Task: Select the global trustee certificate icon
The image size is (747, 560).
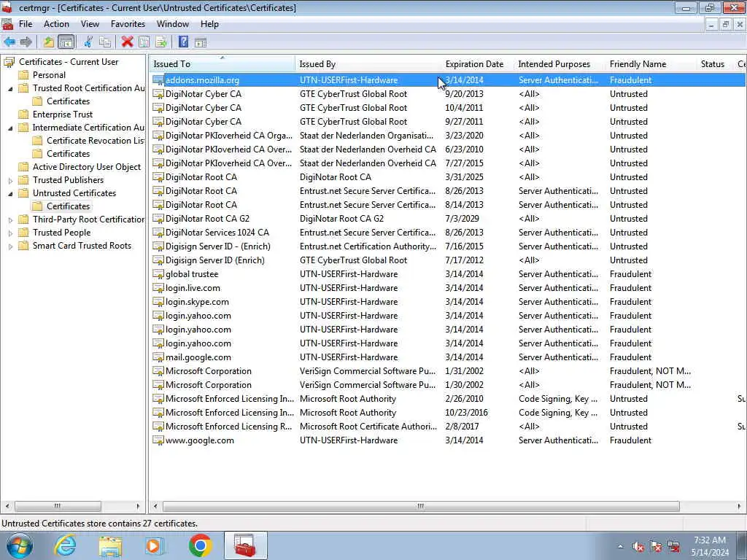Action: click(x=158, y=274)
